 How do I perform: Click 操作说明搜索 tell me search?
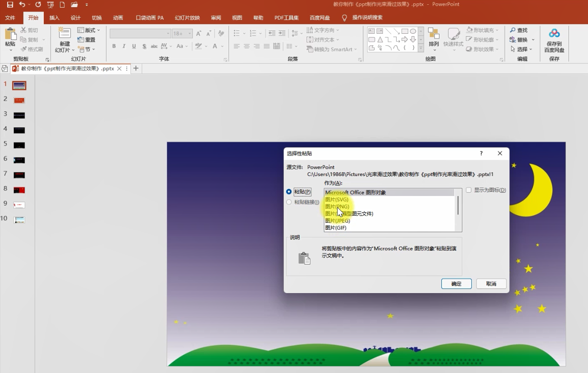pos(367,18)
